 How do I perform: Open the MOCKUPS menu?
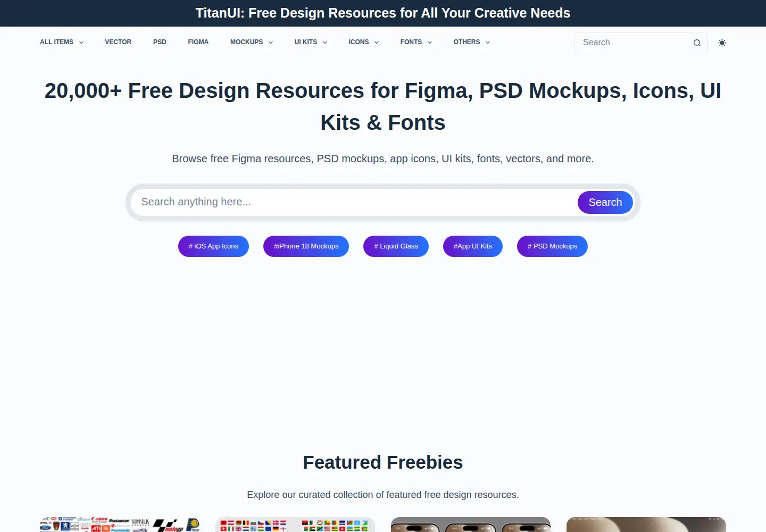tap(246, 42)
